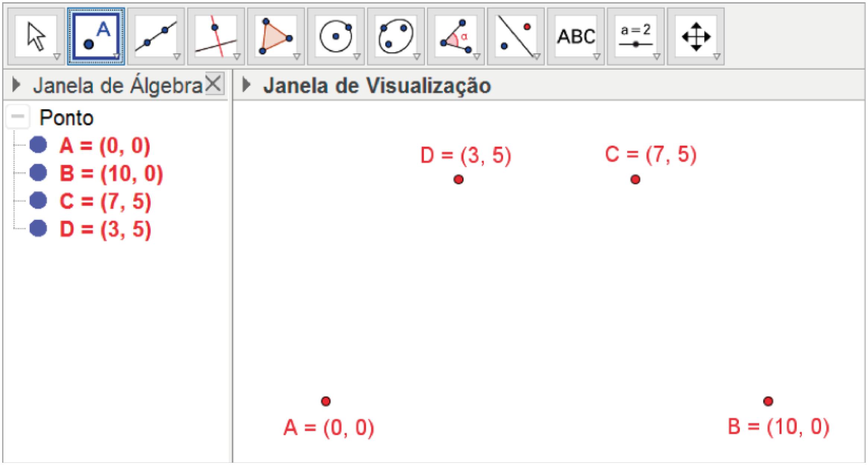Expand the Janela de Álgebra header arrow
The width and height of the screenshot is (868, 465).
point(16,85)
